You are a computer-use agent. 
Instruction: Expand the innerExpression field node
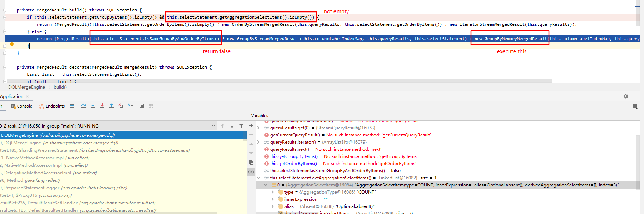pos(273,199)
